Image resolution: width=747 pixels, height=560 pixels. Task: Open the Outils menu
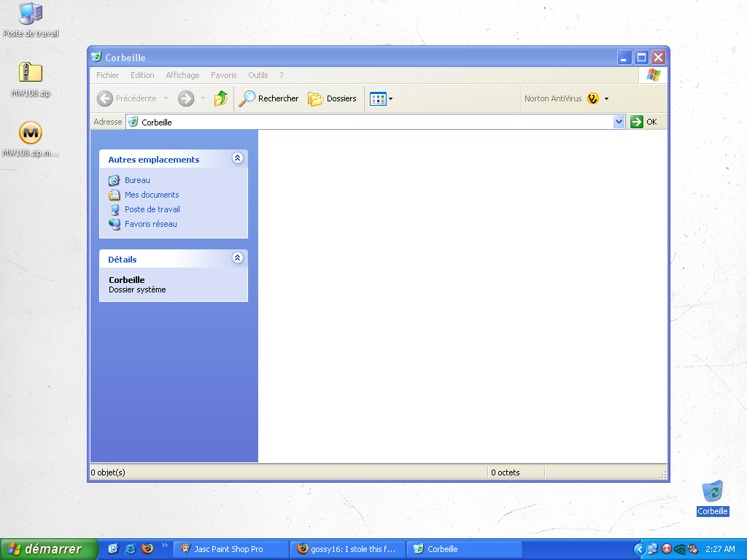258,75
